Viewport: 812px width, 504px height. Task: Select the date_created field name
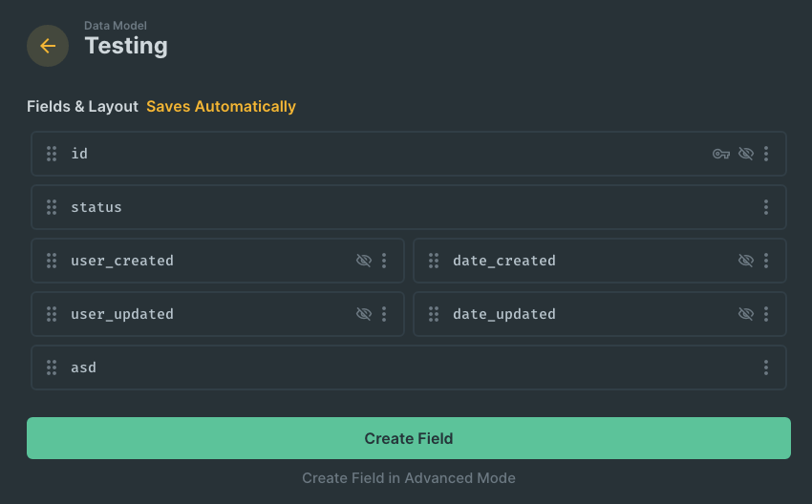point(504,261)
